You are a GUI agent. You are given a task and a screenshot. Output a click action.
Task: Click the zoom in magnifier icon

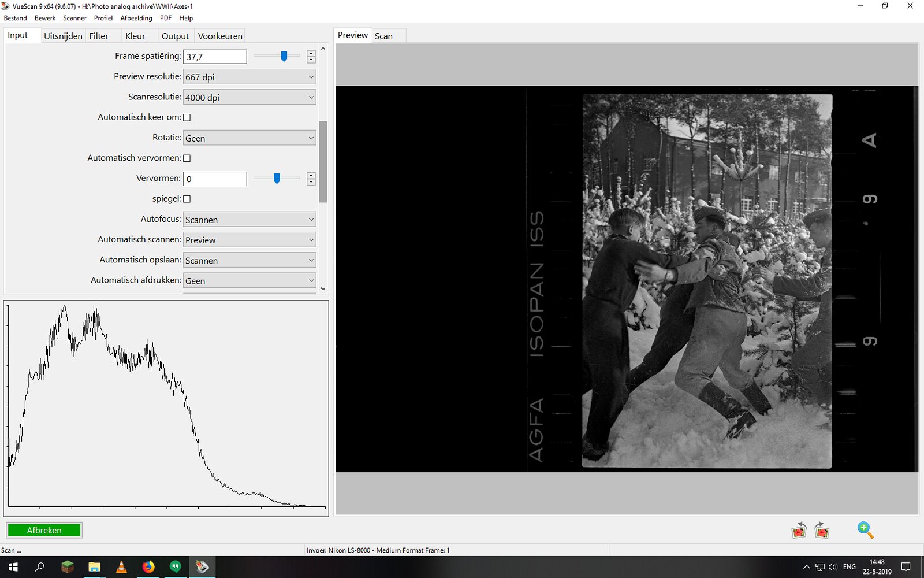(x=865, y=529)
